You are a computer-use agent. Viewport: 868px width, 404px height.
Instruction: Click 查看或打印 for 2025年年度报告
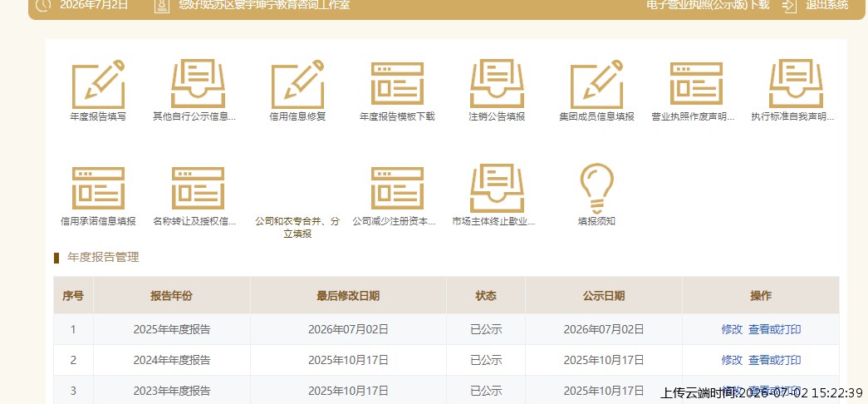coord(774,329)
